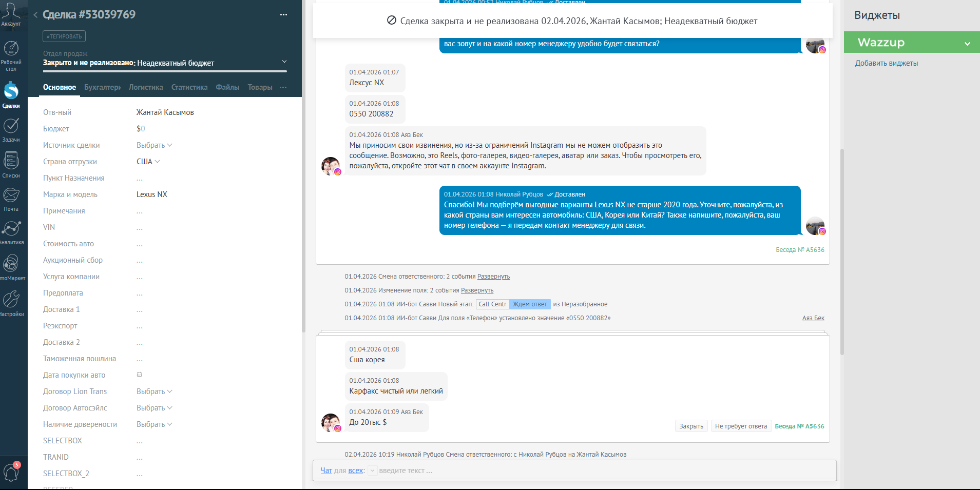The image size is (980, 490).
Task: Click the Не требует ответа button
Action: coord(741,426)
